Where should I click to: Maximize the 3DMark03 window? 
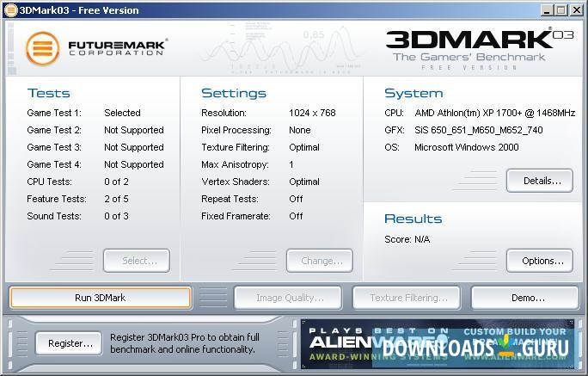tap(561, 10)
